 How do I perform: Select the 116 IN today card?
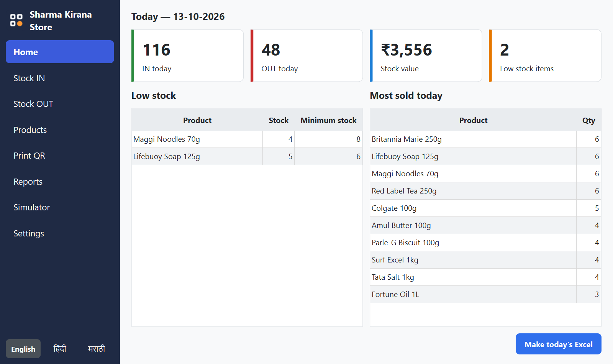click(x=187, y=56)
